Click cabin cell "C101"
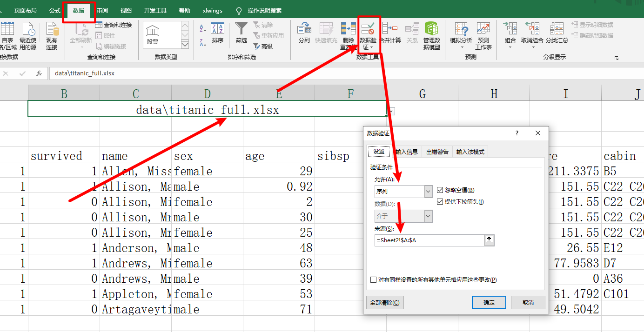 coord(623,294)
